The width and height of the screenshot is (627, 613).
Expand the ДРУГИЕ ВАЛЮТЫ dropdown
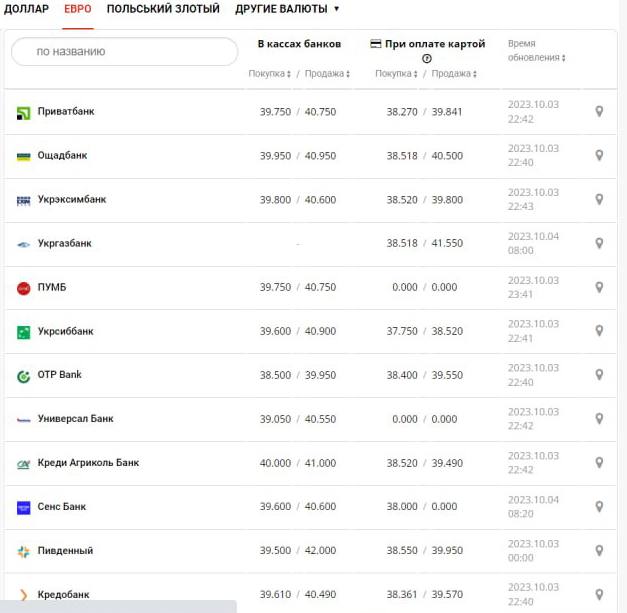click(x=287, y=9)
